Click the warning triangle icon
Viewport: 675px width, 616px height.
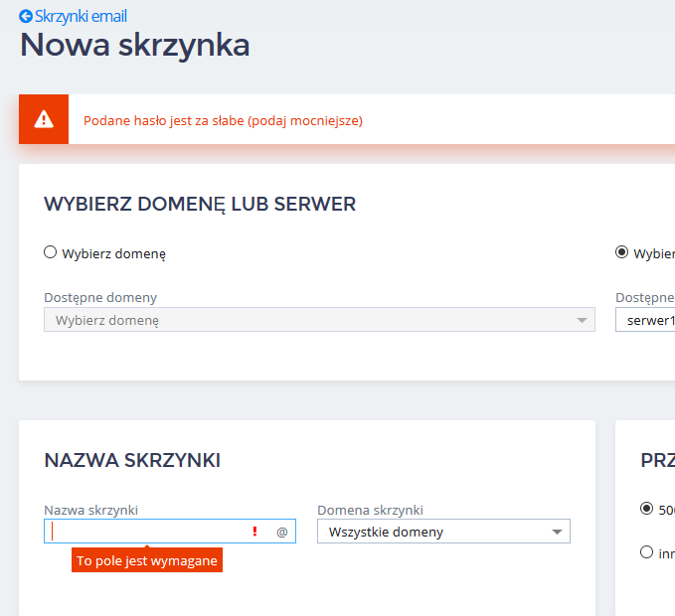(44, 119)
